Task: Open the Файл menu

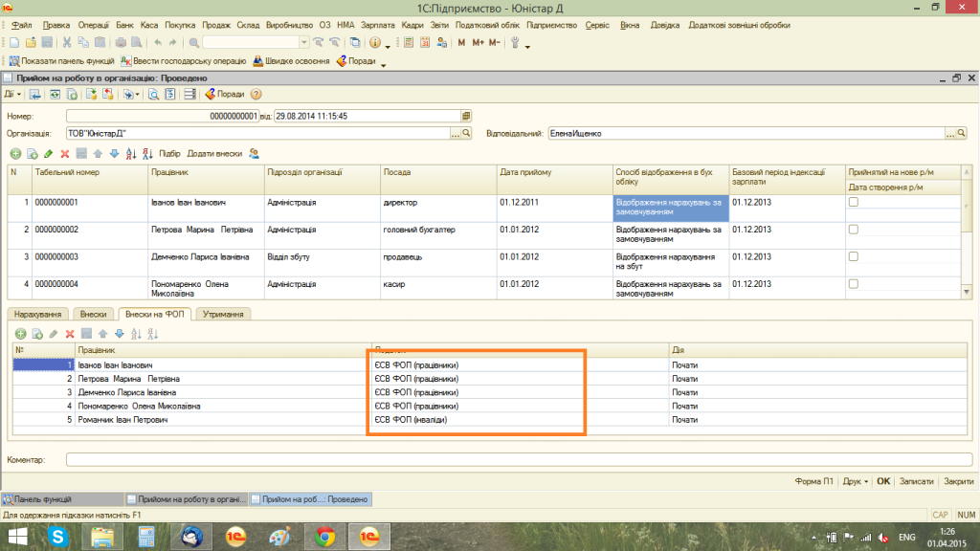Action: (x=21, y=26)
